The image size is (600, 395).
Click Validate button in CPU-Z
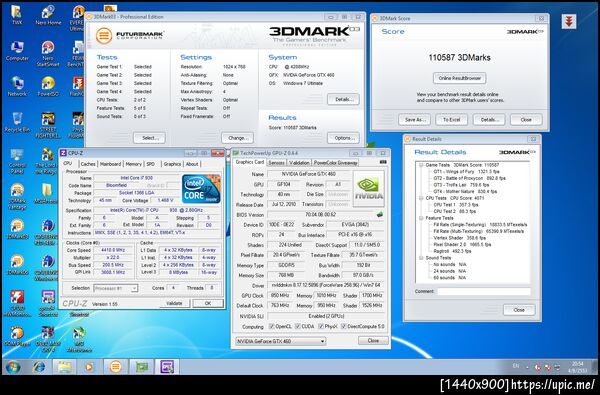tap(174, 303)
